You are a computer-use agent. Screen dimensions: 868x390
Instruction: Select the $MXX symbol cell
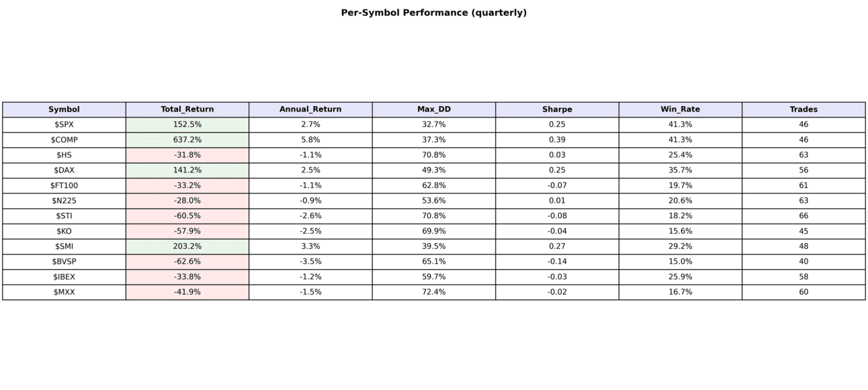click(64, 292)
